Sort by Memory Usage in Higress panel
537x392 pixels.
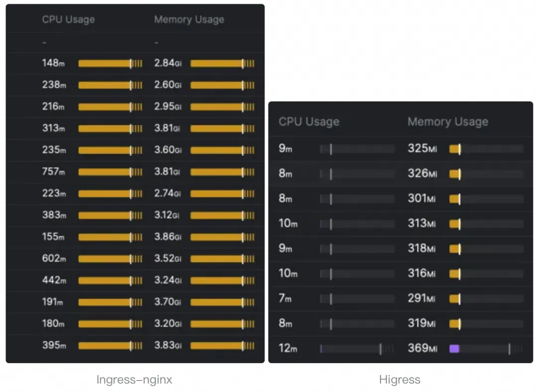(447, 122)
